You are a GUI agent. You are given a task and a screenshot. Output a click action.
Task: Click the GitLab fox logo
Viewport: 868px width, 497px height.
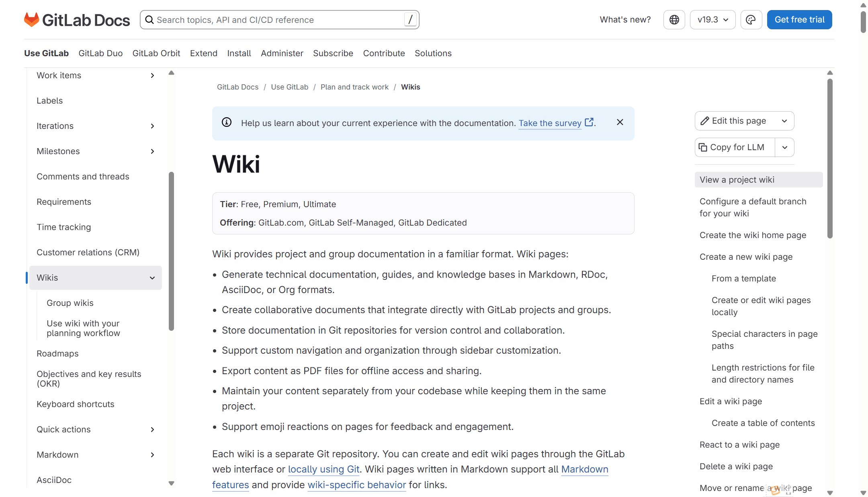pyautogui.click(x=31, y=20)
